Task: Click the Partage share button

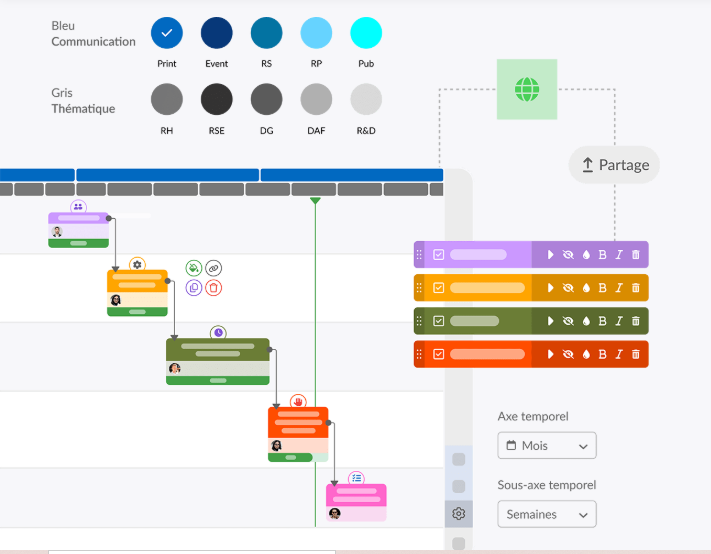Action: (x=614, y=165)
